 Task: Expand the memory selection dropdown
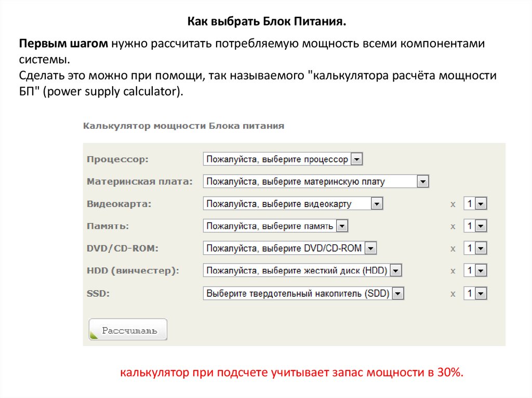[x=275, y=226]
